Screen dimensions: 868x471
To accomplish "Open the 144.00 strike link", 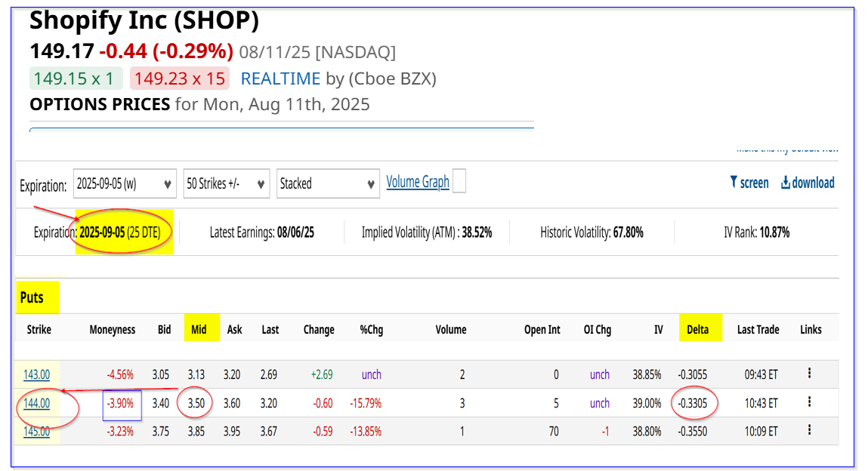I will pyautogui.click(x=36, y=404).
